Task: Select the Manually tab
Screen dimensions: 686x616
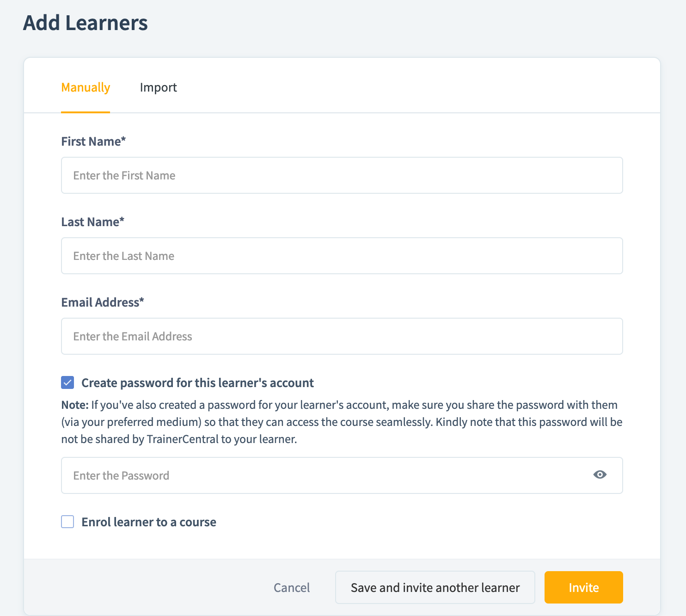Action: [x=86, y=87]
